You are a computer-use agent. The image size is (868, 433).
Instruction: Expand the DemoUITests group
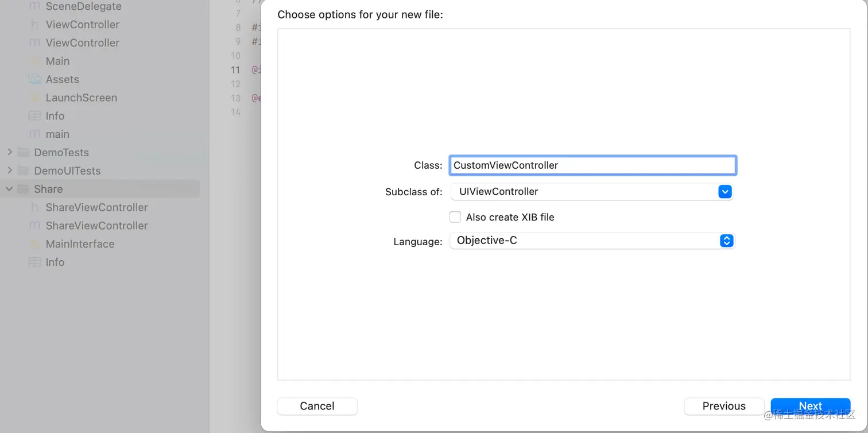coord(9,171)
